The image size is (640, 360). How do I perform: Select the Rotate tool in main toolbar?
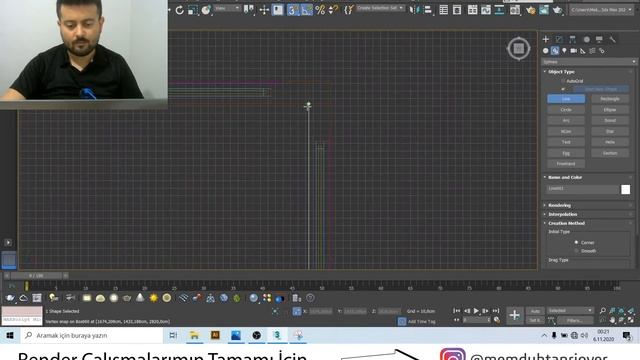click(180, 10)
